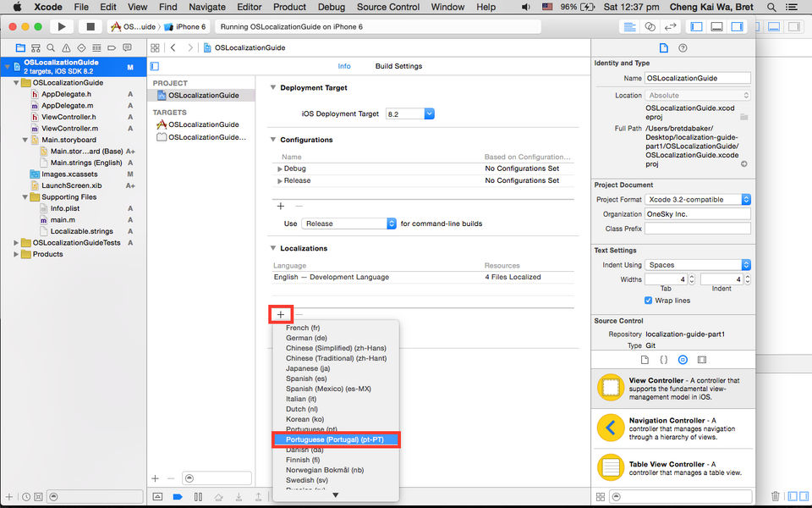Collapse the Supporting Files group
This screenshot has height=508, width=812.
tap(25, 197)
